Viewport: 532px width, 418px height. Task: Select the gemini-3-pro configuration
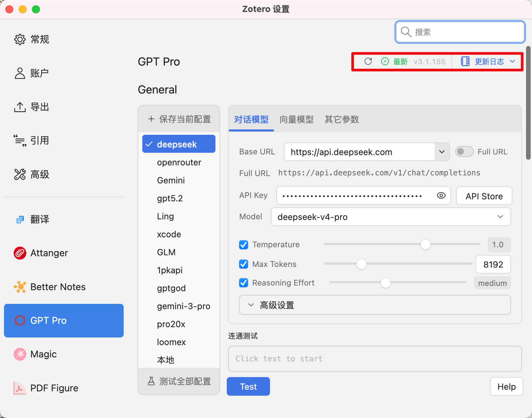(x=179, y=306)
